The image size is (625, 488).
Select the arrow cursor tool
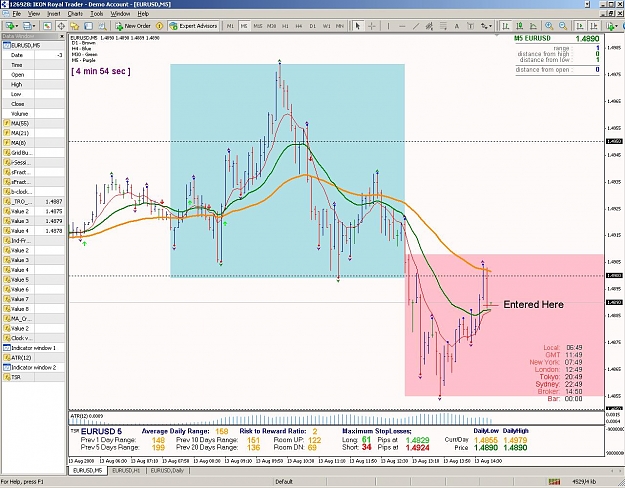click(x=358, y=26)
